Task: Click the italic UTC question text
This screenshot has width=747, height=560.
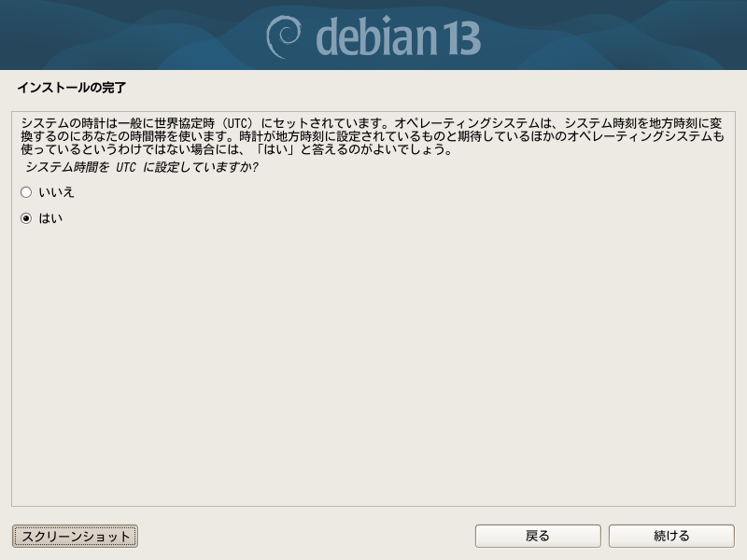Action: click(142, 167)
